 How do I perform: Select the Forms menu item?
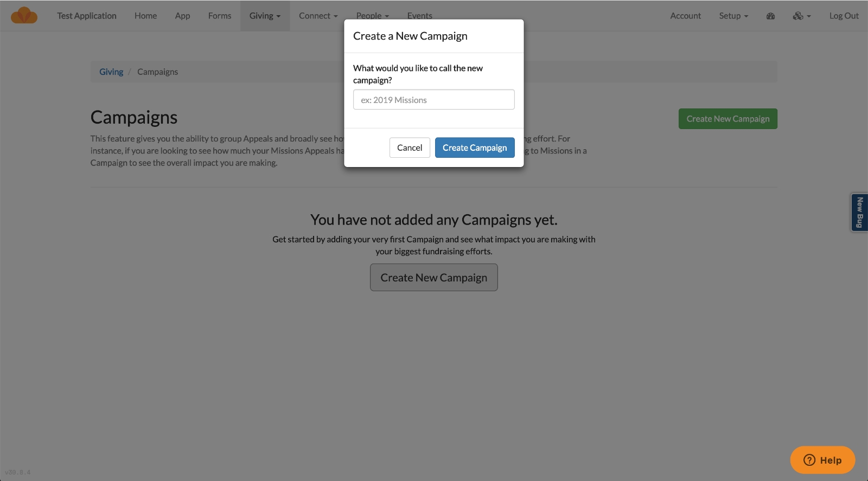(219, 15)
